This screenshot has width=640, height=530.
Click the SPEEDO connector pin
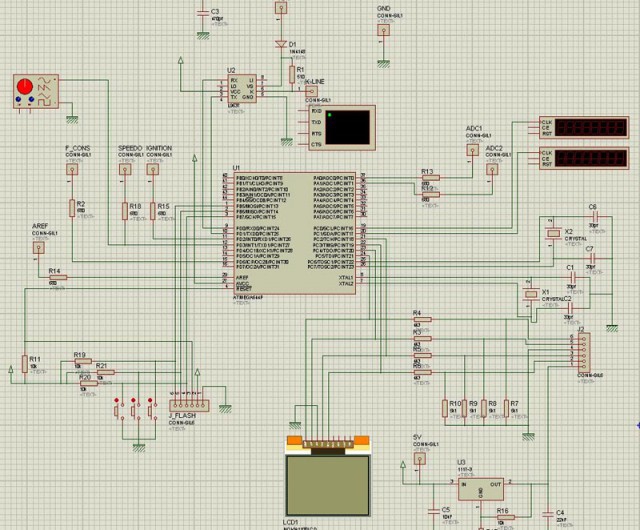[x=125, y=169]
